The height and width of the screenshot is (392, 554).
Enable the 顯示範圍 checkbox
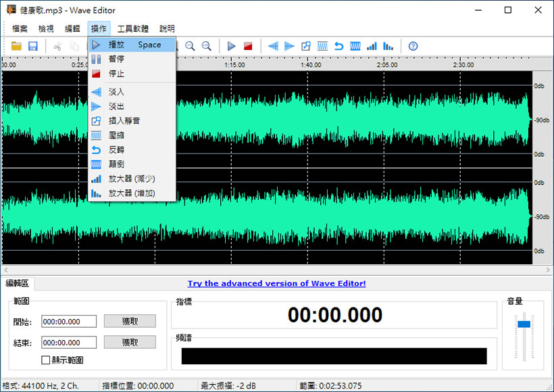(x=46, y=360)
